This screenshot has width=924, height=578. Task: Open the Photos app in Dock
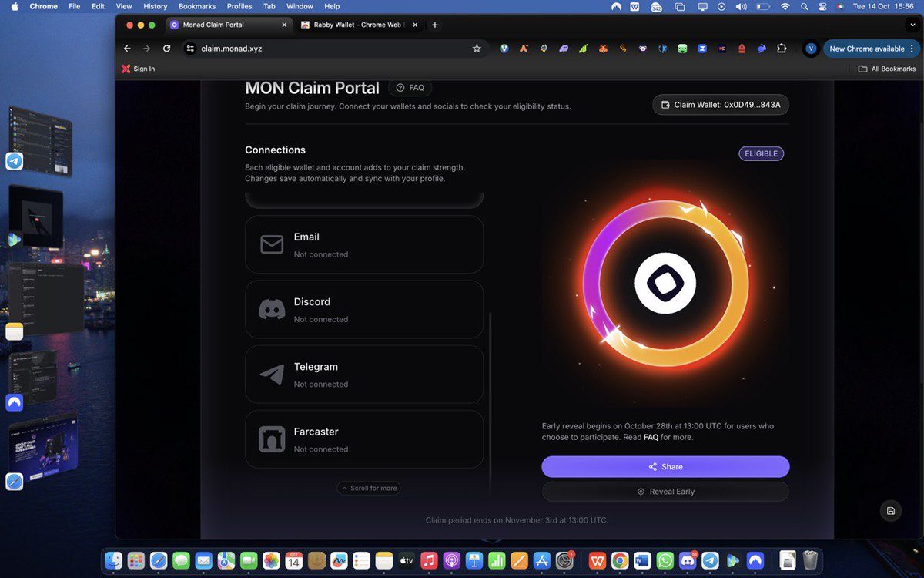click(x=271, y=560)
